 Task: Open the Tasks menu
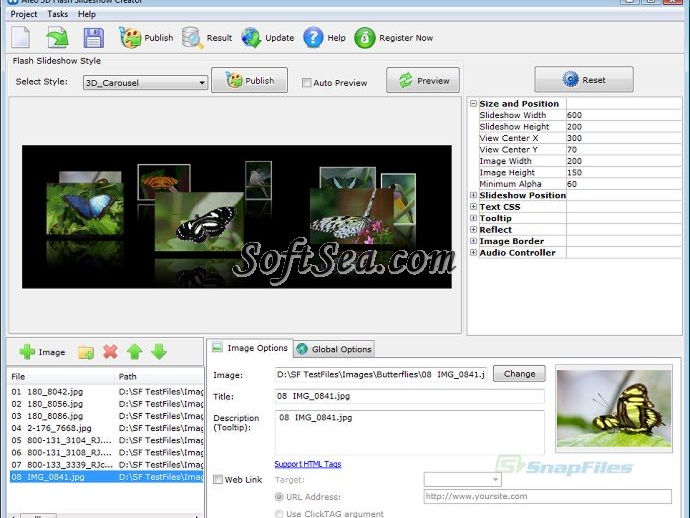click(58, 14)
